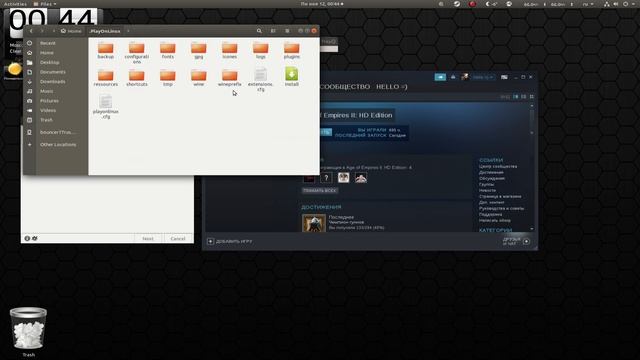
Task: Open the Steam friends chat button
Action: 516,241
